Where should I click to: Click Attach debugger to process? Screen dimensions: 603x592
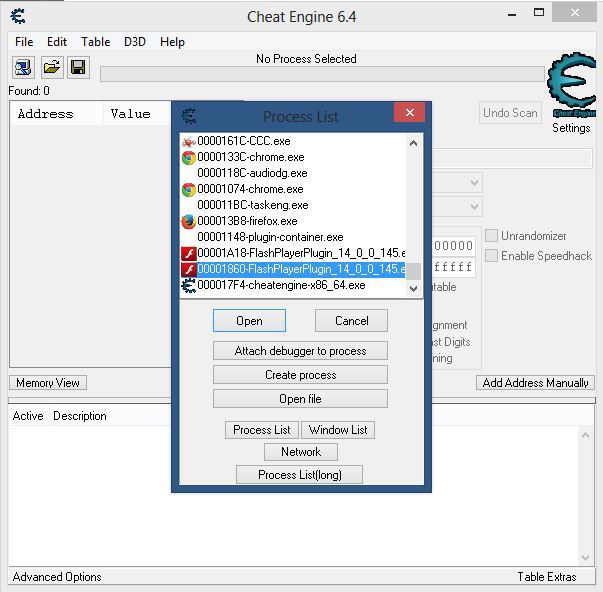click(x=300, y=351)
